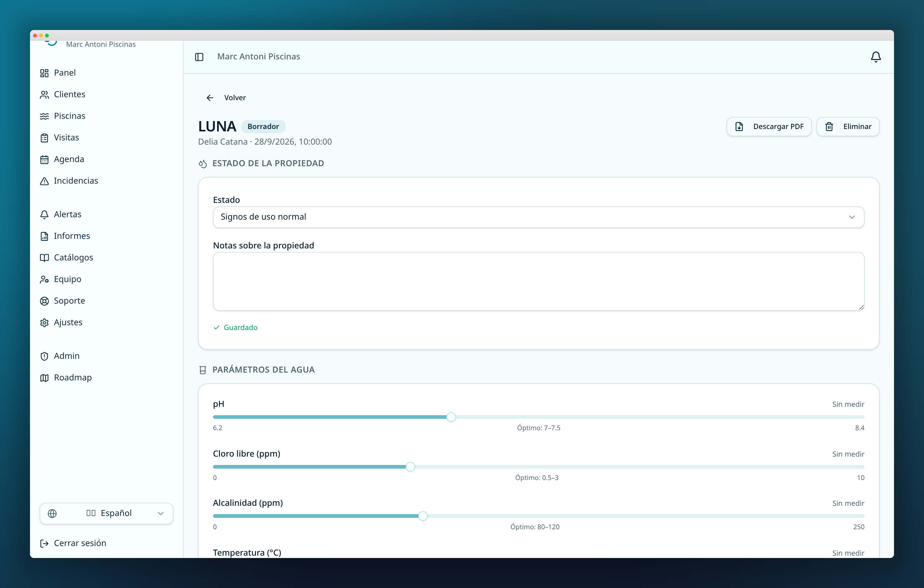Image resolution: width=924 pixels, height=588 pixels.
Task: Click the back arrow icon
Action: [210, 98]
